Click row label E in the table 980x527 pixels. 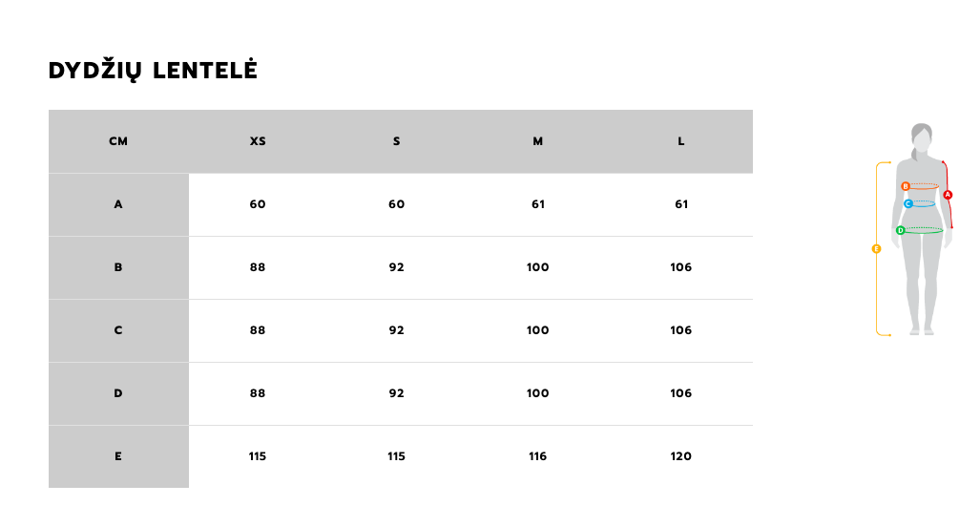(x=118, y=456)
